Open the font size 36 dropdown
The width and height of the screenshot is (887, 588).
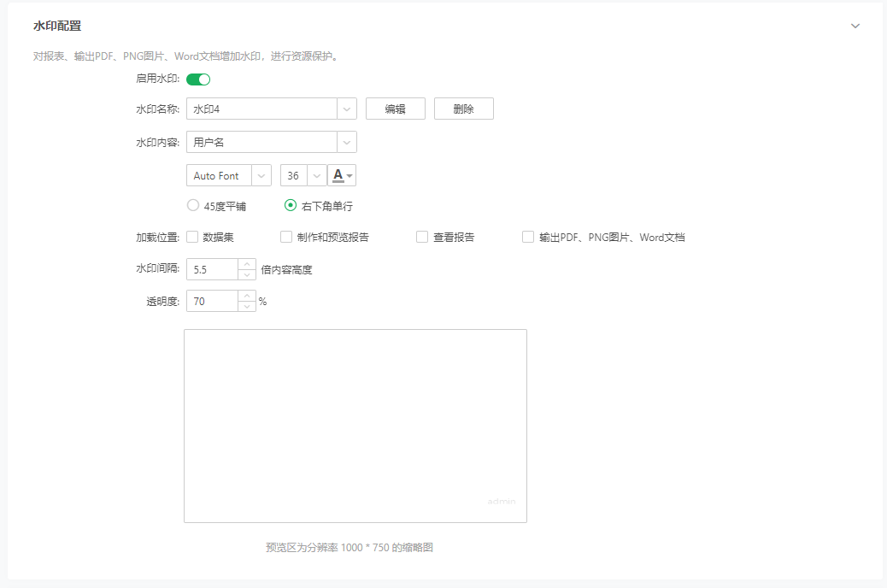click(317, 175)
